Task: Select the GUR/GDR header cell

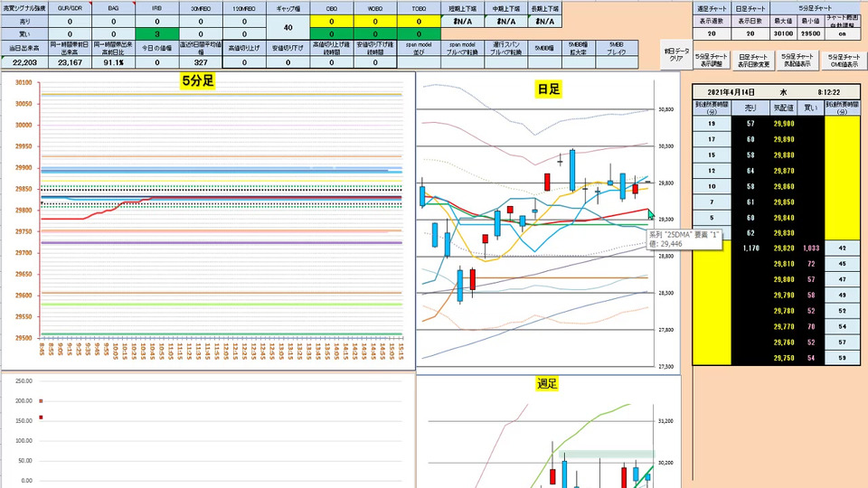Action: click(x=70, y=8)
